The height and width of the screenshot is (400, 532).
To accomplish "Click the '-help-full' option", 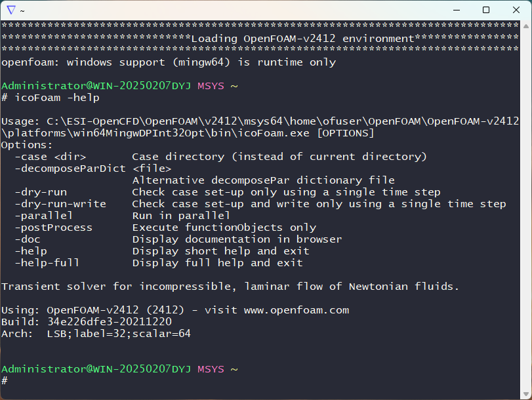I will (x=47, y=263).
